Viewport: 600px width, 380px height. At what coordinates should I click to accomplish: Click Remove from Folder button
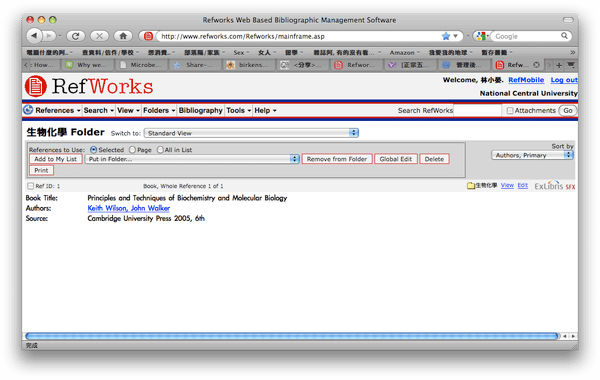tap(337, 159)
